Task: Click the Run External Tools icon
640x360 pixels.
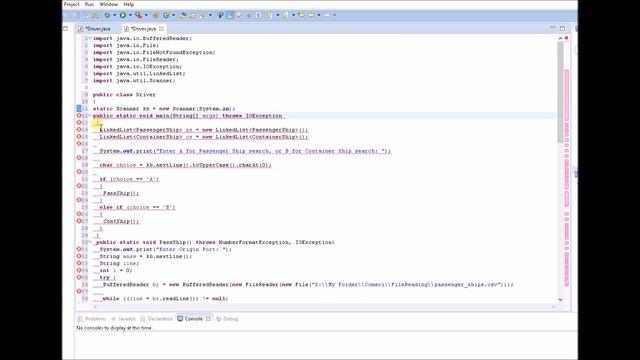Action: [x=139, y=15]
